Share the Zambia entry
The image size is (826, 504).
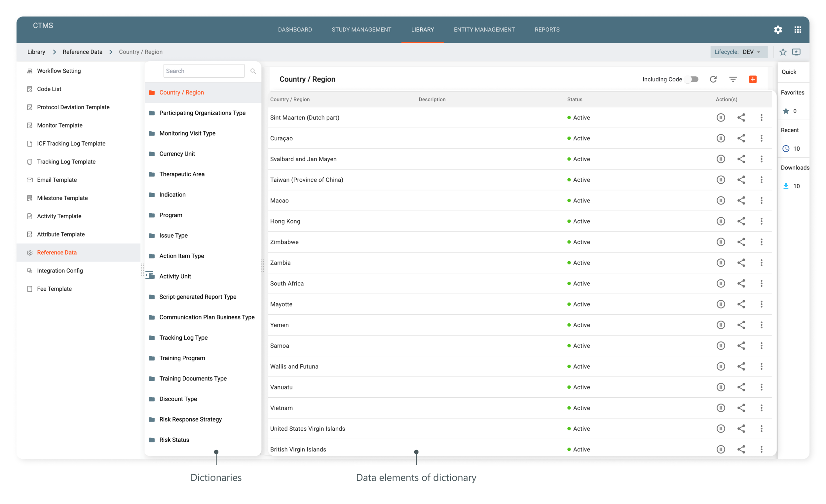[x=741, y=263]
